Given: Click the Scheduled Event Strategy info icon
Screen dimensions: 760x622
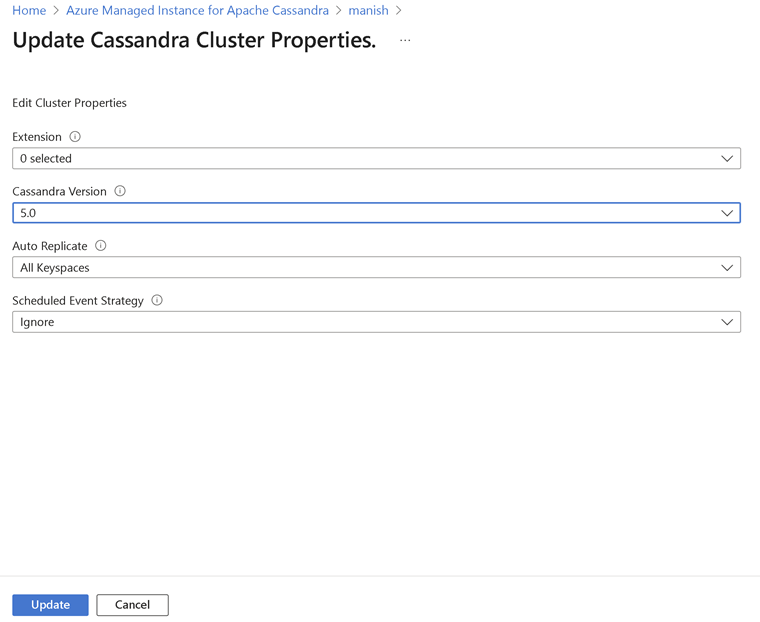Looking at the screenshot, I should (x=157, y=300).
